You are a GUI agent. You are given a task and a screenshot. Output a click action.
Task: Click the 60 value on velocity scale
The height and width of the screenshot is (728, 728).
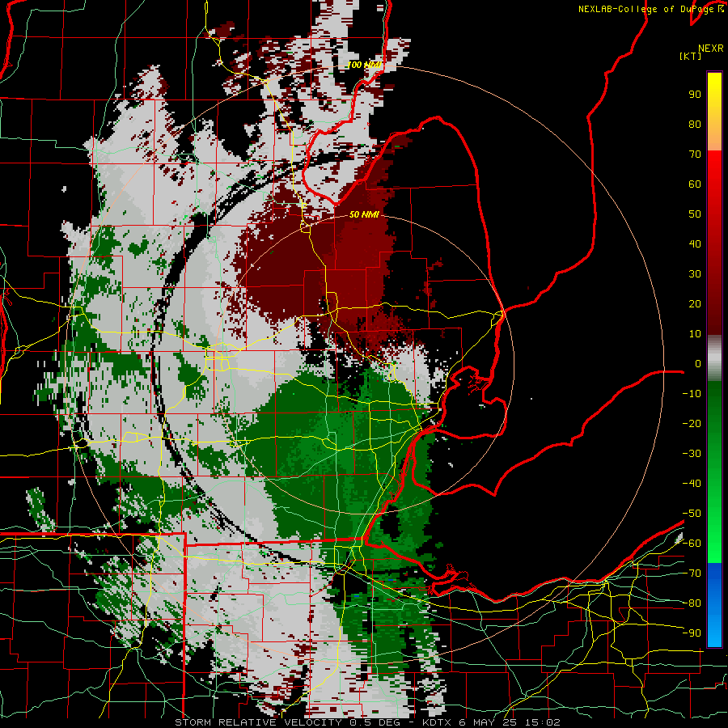coord(695,184)
